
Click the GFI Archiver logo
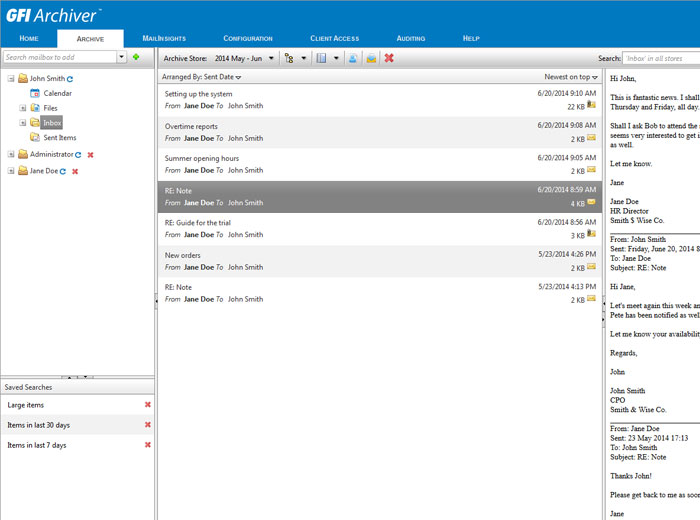tap(53, 16)
